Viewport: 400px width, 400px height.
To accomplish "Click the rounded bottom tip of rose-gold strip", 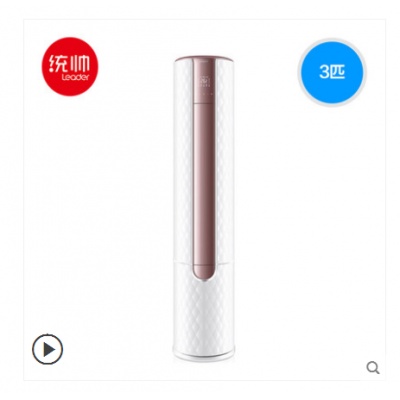I will coord(204,272).
